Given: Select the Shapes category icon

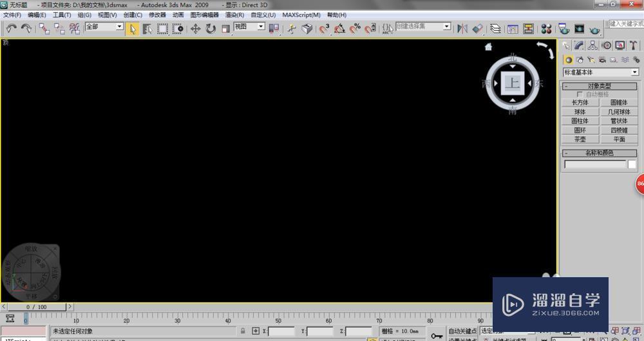Looking at the screenshot, I should tap(580, 60).
